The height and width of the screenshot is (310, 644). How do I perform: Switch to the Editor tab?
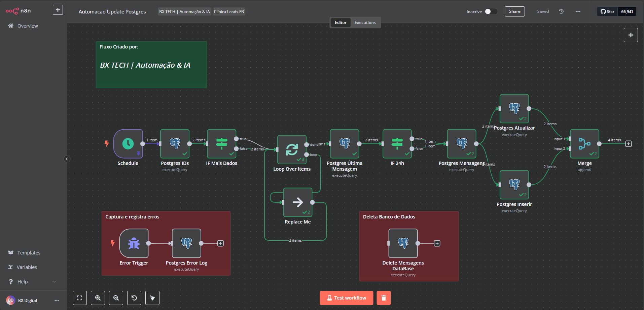tap(341, 23)
